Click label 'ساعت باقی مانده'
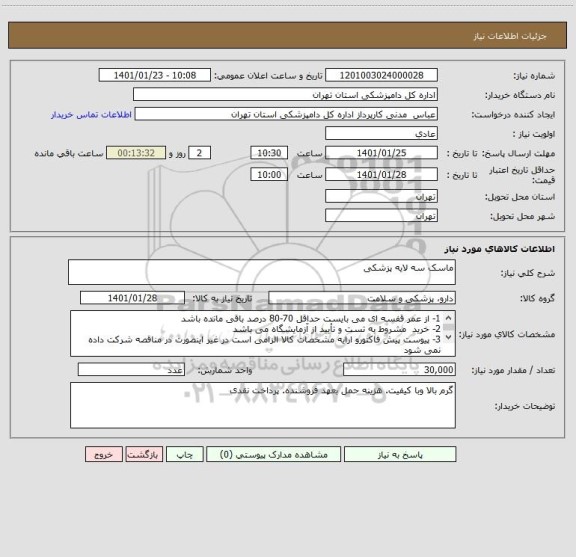 coord(69,153)
